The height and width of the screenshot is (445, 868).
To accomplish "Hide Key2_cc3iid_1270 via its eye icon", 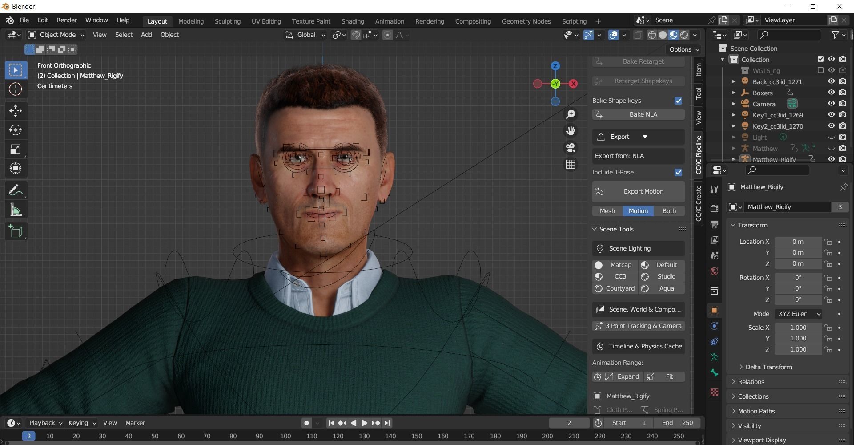I will click(831, 126).
